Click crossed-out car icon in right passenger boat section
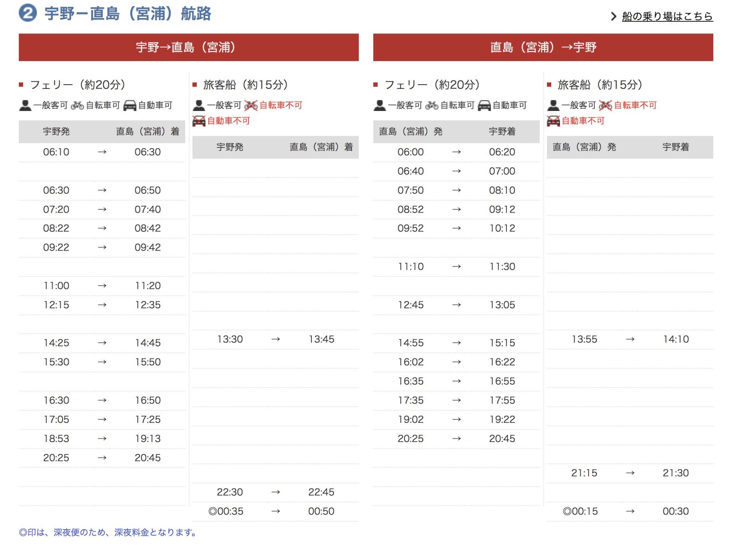756x548 pixels. coord(553,121)
